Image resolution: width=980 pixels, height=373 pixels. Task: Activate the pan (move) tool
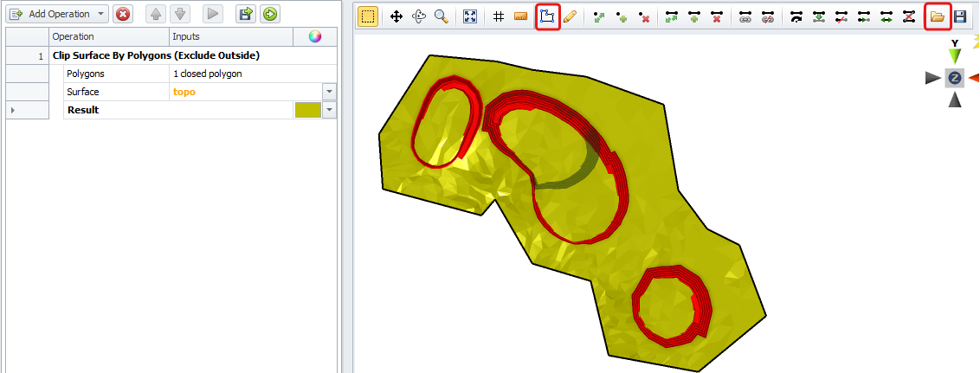click(x=397, y=16)
